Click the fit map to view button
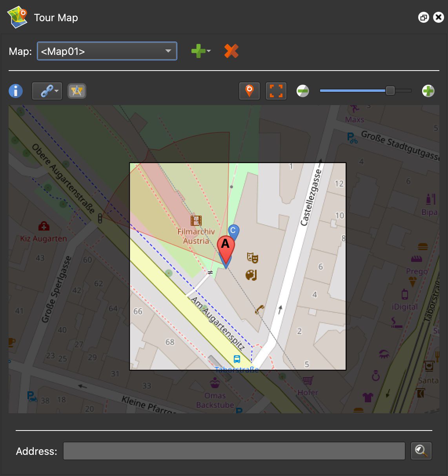Image resolution: width=448 pixels, height=476 pixels. coord(276,91)
